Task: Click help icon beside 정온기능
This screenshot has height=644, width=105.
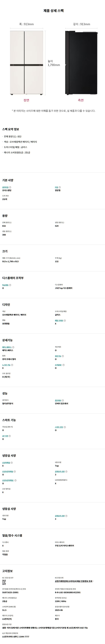Action: point(63,356)
